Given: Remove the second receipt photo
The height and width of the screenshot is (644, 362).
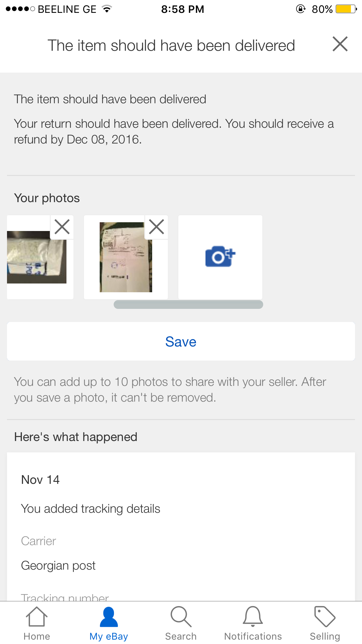Looking at the screenshot, I should (157, 227).
